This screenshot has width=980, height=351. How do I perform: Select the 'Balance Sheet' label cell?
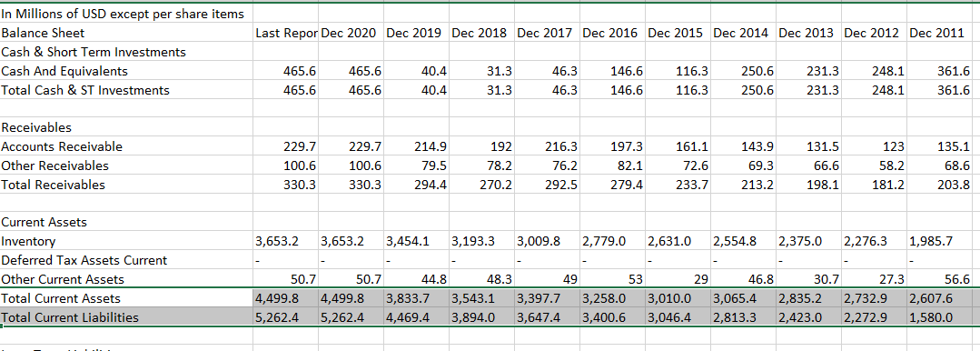[x=127, y=33]
